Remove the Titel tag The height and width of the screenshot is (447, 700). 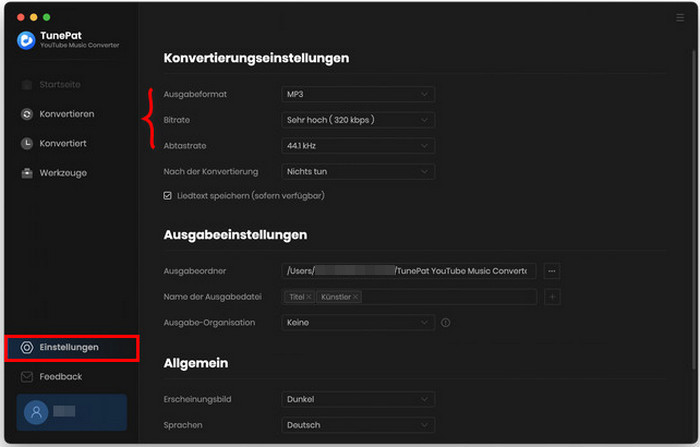(x=309, y=297)
